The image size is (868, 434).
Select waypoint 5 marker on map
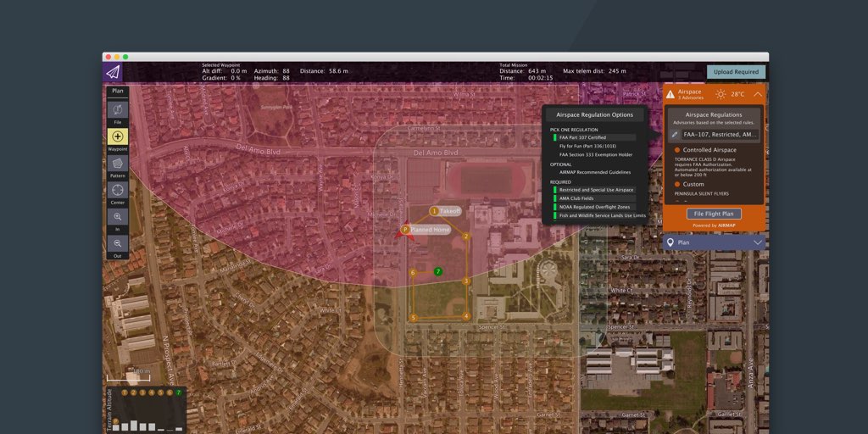point(413,318)
